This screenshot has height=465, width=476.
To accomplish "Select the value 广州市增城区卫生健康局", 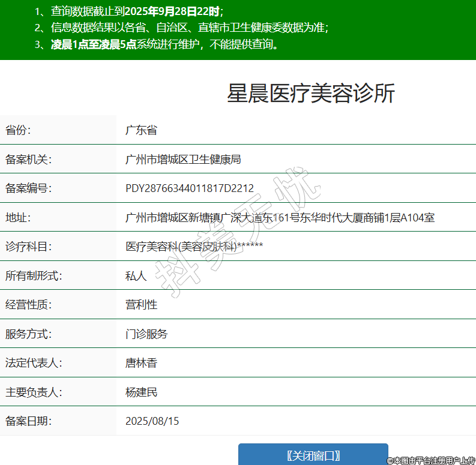I will (183, 159).
